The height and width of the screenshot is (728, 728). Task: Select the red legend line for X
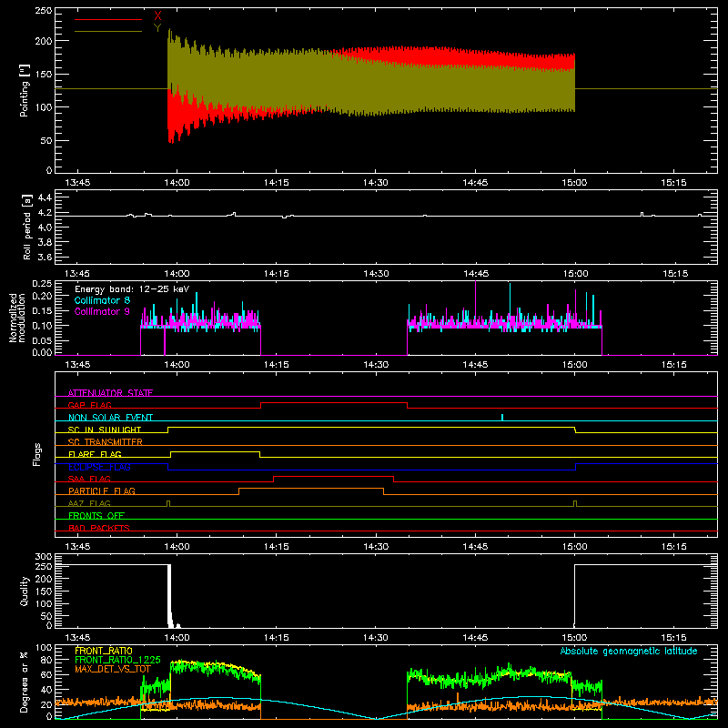[x=108, y=19]
